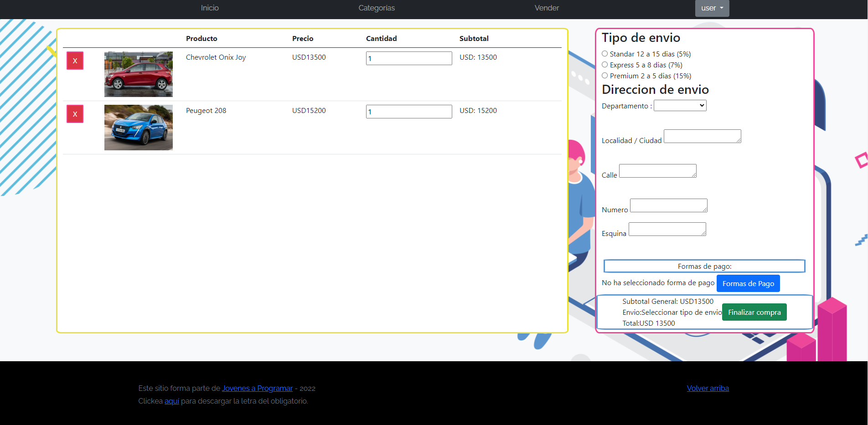Remove Chevrolet Onix Joy with X button

75,61
